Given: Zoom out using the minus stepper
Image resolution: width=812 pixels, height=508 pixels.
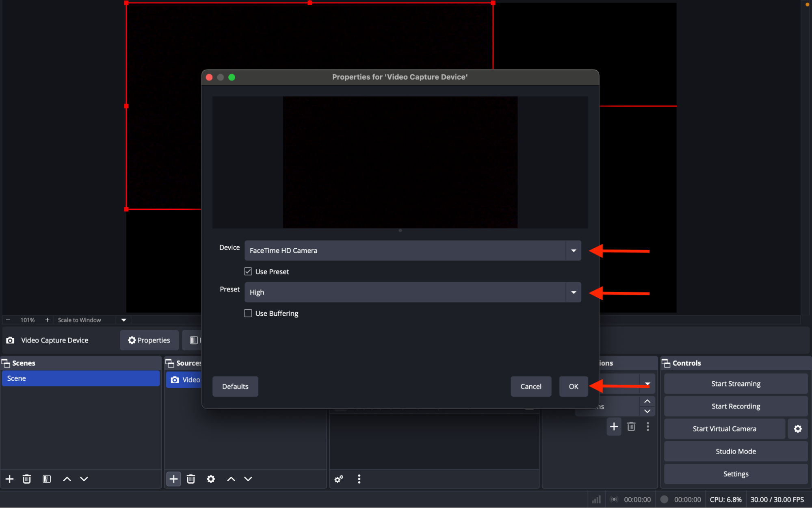Looking at the screenshot, I should pyautogui.click(x=7, y=320).
